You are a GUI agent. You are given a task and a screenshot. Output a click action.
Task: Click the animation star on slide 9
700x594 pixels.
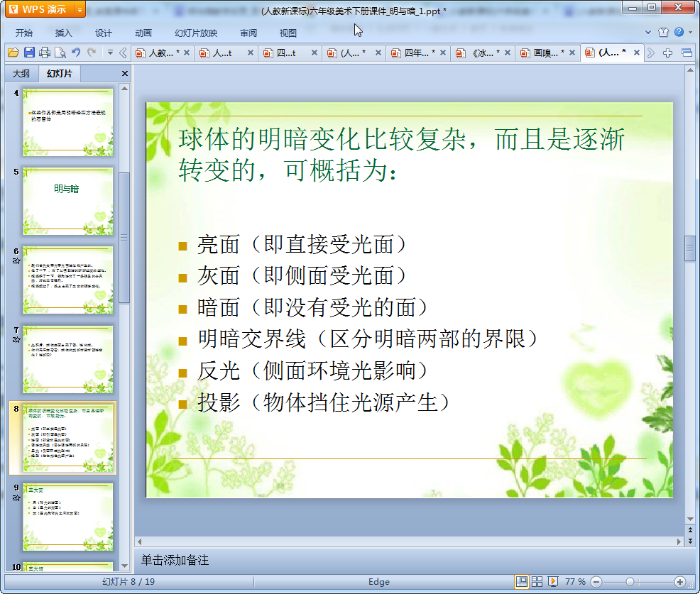click(x=16, y=497)
